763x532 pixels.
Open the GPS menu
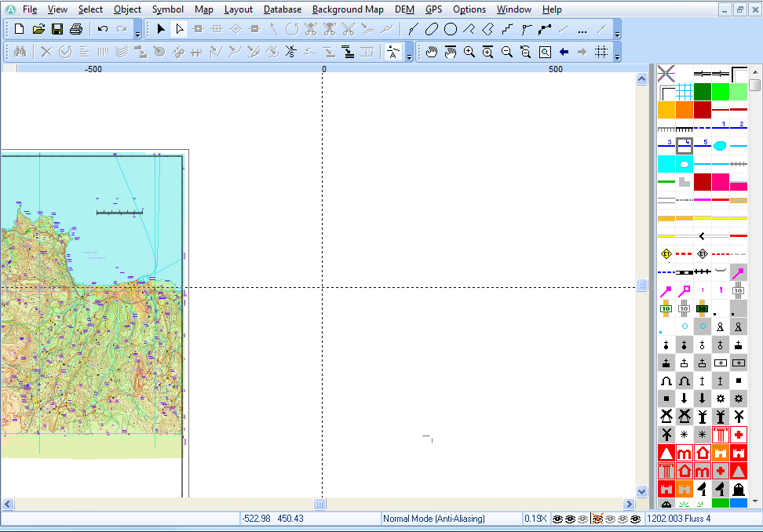tap(433, 9)
